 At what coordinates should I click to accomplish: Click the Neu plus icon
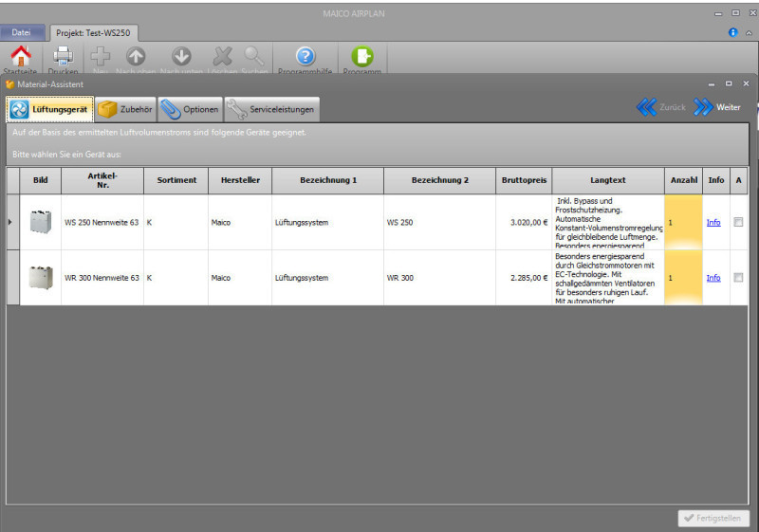[101, 57]
